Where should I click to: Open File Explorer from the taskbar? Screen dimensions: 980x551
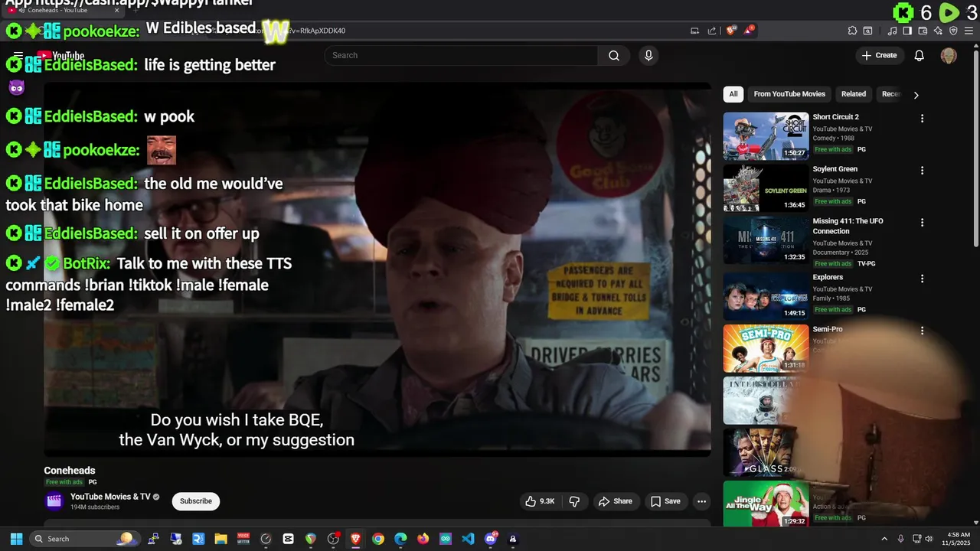[x=220, y=539]
